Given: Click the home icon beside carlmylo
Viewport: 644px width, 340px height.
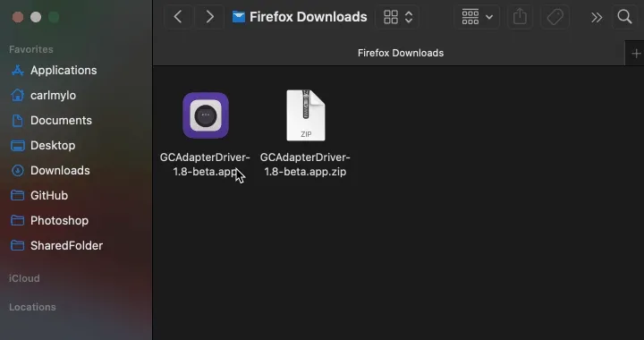Looking at the screenshot, I should point(17,95).
